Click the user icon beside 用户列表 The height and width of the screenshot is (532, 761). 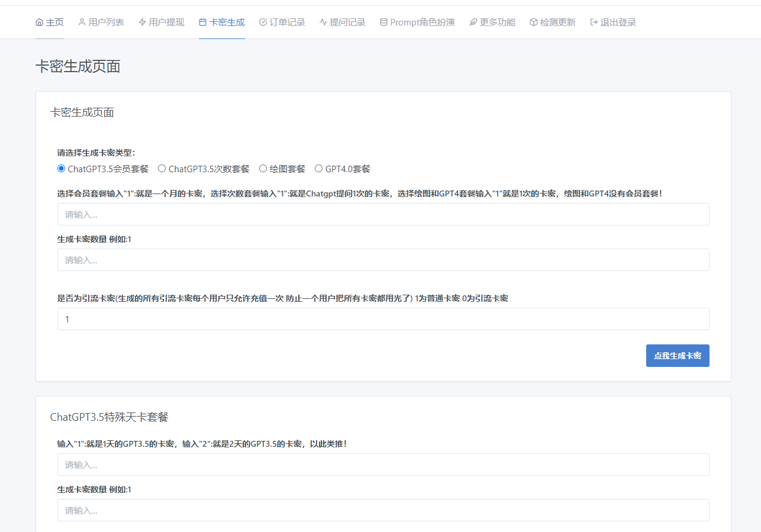point(82,22)
